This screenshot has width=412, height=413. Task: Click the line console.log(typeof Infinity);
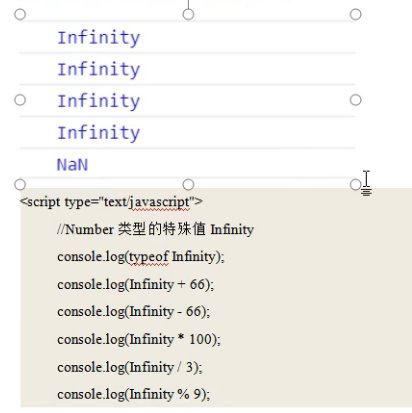pyautogui.click(x=141, y=257)
